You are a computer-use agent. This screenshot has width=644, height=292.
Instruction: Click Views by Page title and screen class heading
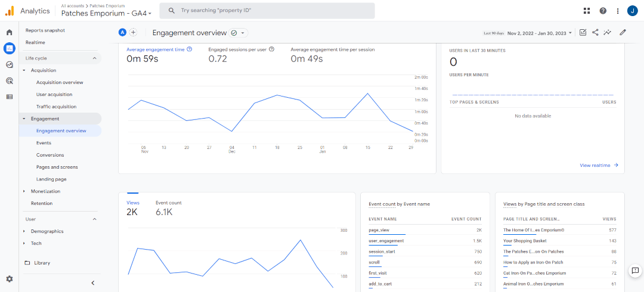pos(544,204)
